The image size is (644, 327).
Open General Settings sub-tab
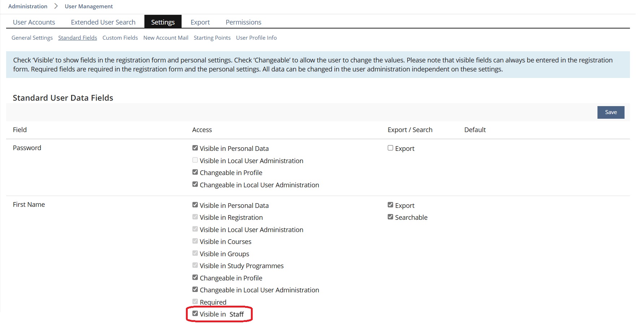(32, 38)
